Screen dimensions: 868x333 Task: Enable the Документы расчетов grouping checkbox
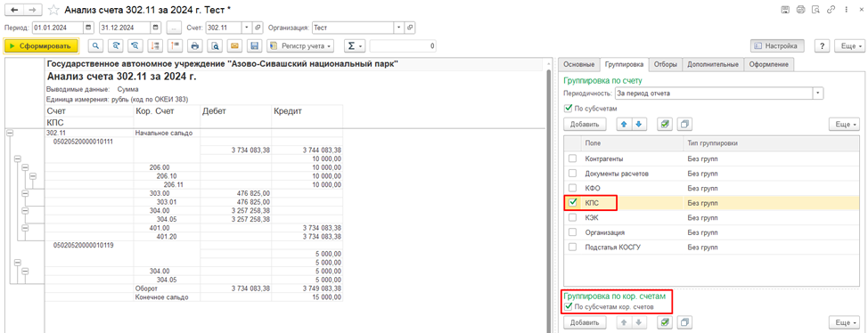tap(573, 174)
